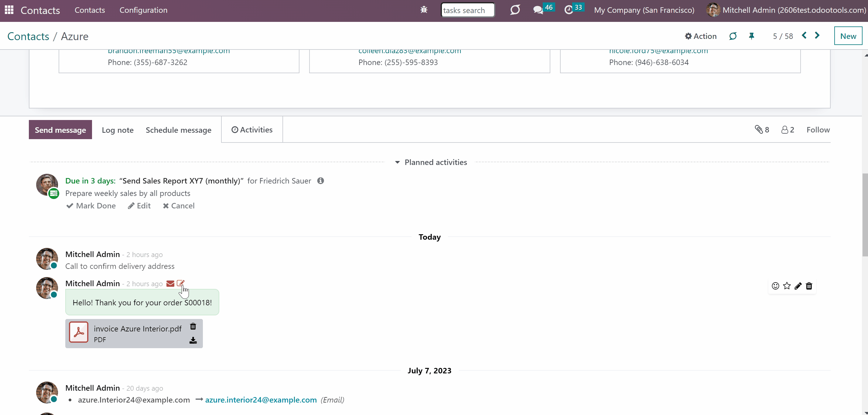Add a reaction with smiley icon
This screenshot has height=415, width=868.
coord(775,286)
